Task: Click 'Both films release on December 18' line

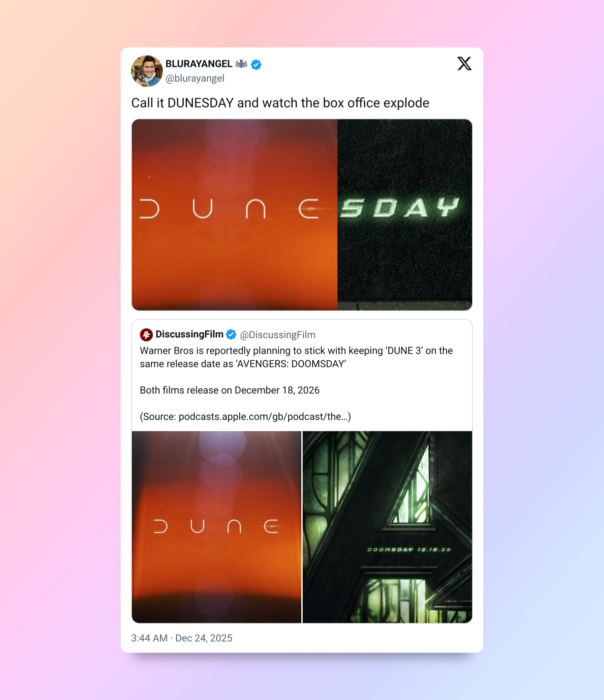Action: click(x=230, y=390)
